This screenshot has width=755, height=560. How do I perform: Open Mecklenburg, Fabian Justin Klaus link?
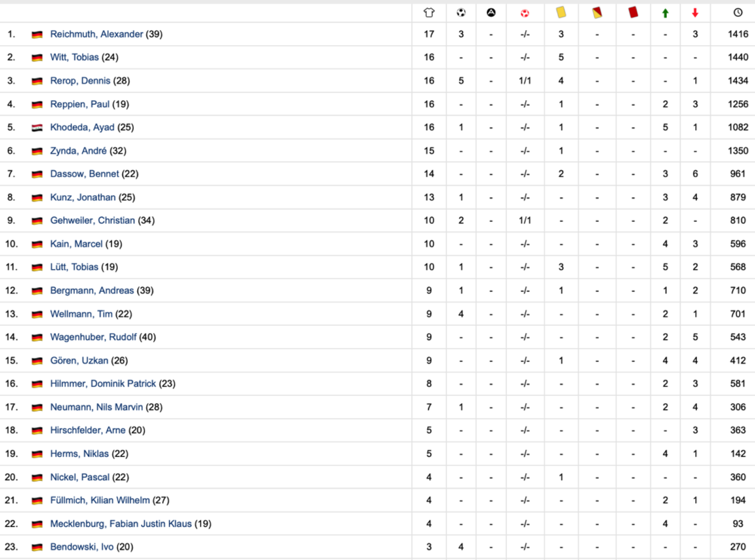tap(121, 524)
